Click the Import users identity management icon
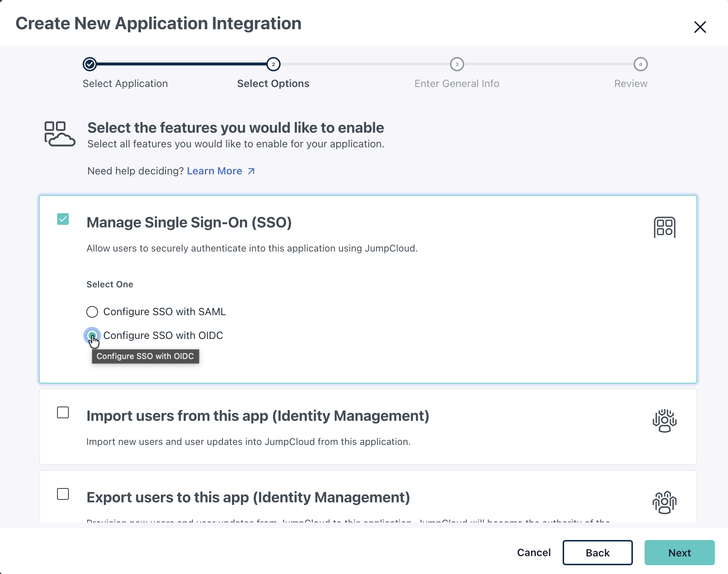 point(665,421)
